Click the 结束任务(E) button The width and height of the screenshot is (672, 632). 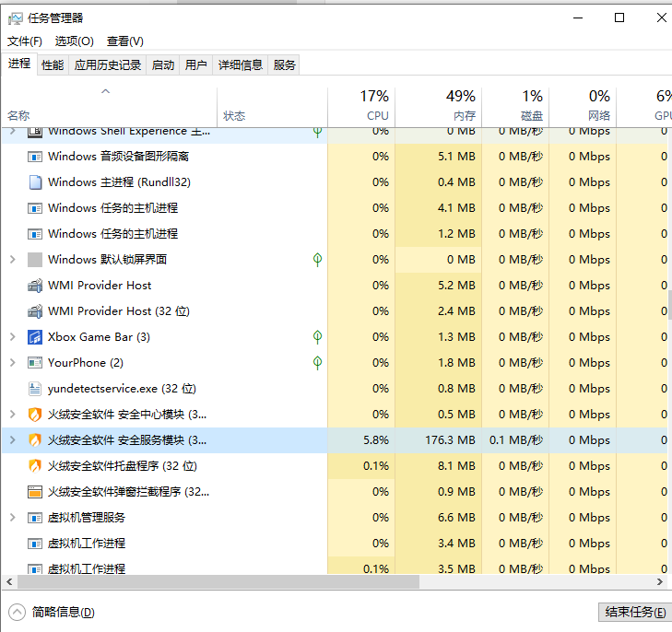click(635, 612)
